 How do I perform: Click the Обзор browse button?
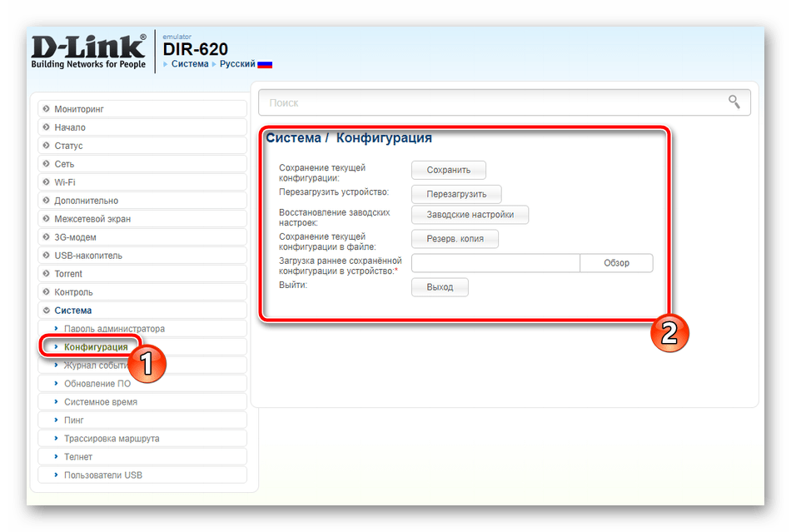[616, 263]
